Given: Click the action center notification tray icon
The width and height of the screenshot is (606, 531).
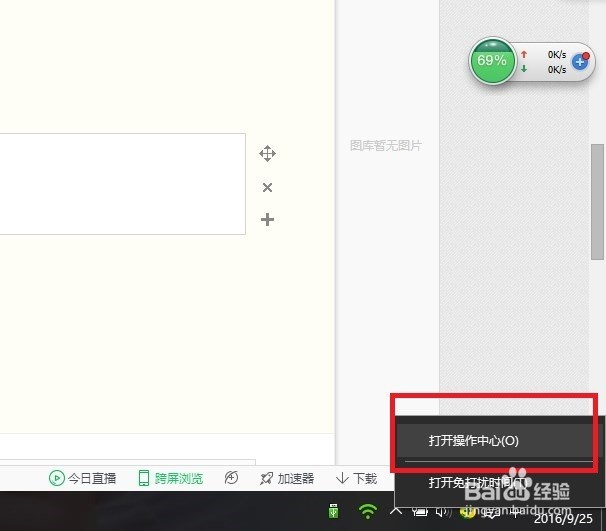Looking at the screenshot, I should pos(491,513).
